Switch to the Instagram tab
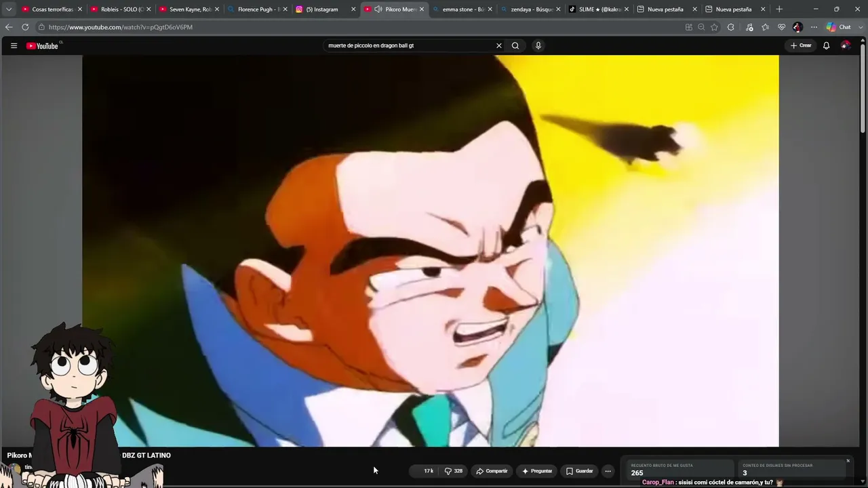 (x=325, y=9)
